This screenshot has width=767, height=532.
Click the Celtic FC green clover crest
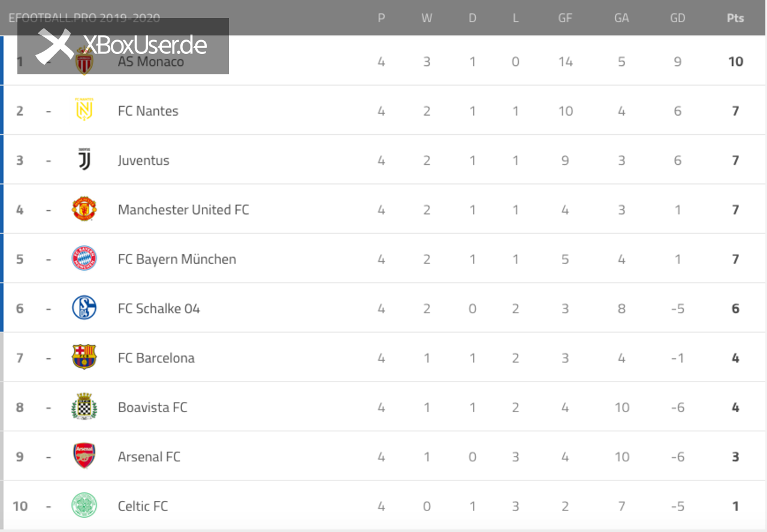point(84,505)
